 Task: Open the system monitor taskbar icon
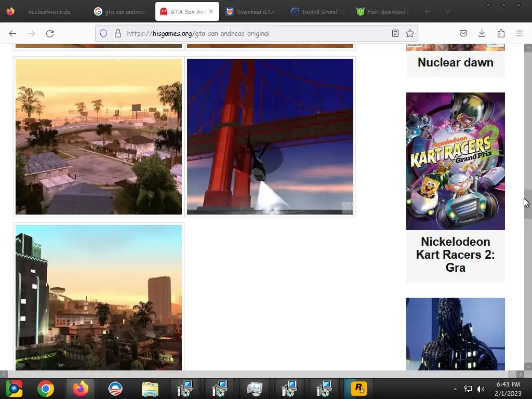pyautogui.click(x=255, y=389)
